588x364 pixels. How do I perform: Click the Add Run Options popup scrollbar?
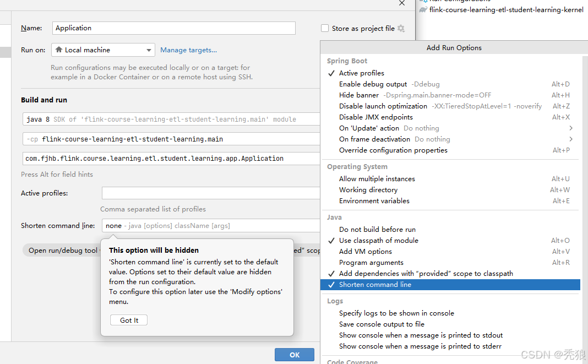pos(585,210)
